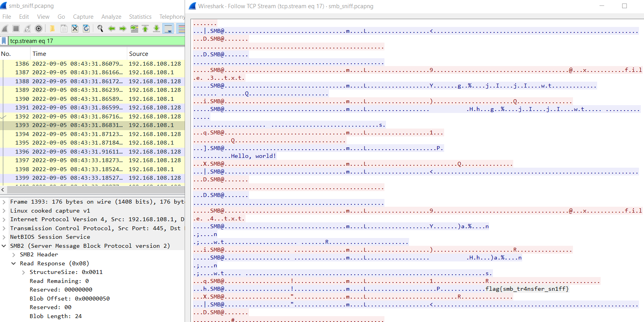Expand the StructureSize: 0x0011 field

[23, 272]
